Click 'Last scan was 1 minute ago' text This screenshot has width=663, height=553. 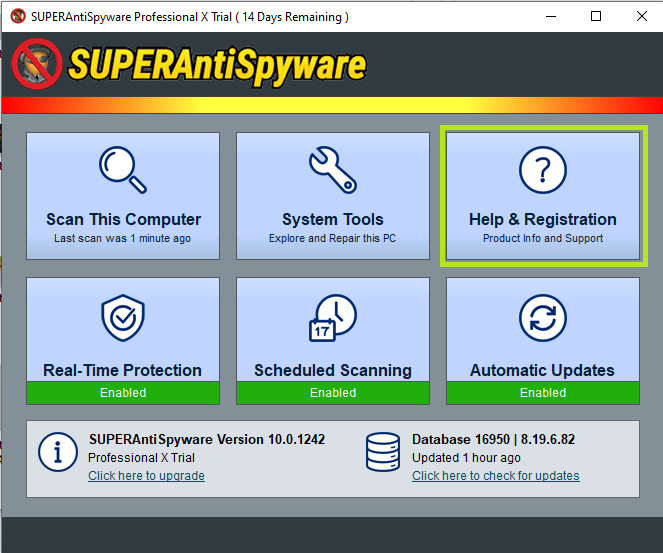click(x=123, y=238)
